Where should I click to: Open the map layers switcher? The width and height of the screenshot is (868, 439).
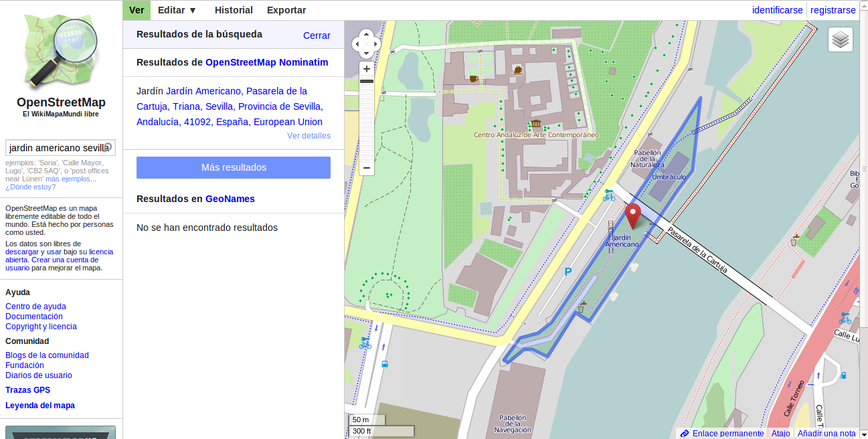pos(841,39)
